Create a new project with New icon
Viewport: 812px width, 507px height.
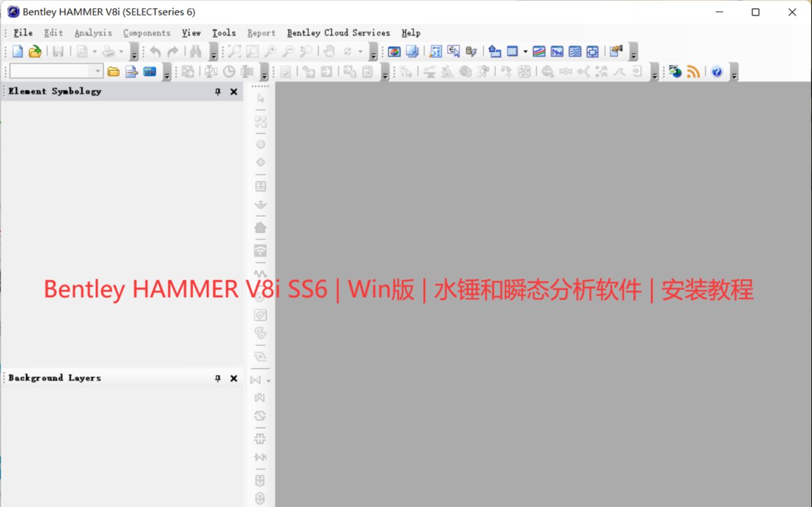[x=17, y=51]
